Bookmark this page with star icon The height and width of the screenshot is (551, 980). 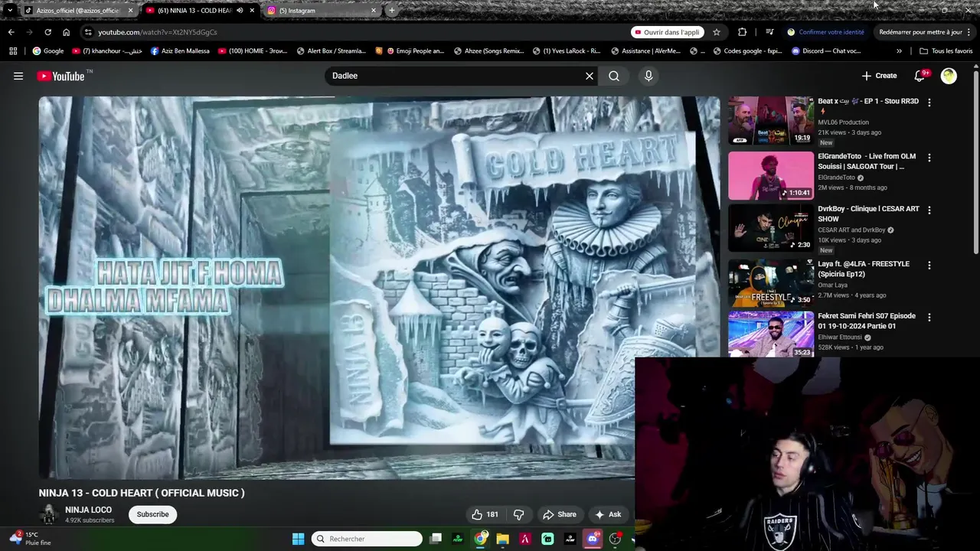click(717, 32)
